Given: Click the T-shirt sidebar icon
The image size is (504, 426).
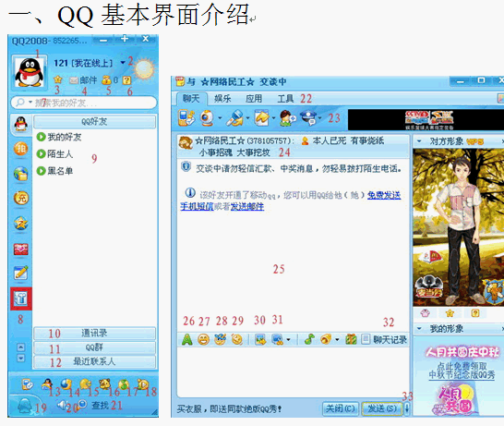Looking at the screenshot, I should pos(21,298).
